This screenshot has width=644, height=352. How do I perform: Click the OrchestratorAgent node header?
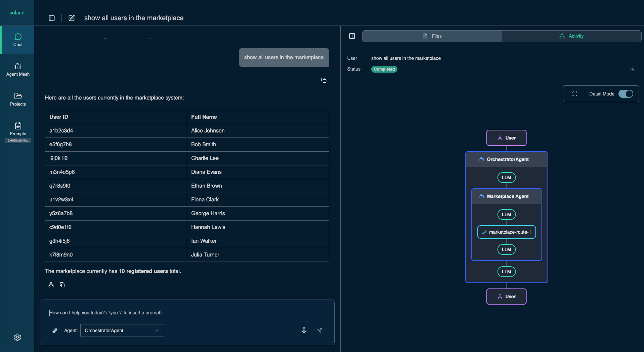tap(506, 159)
